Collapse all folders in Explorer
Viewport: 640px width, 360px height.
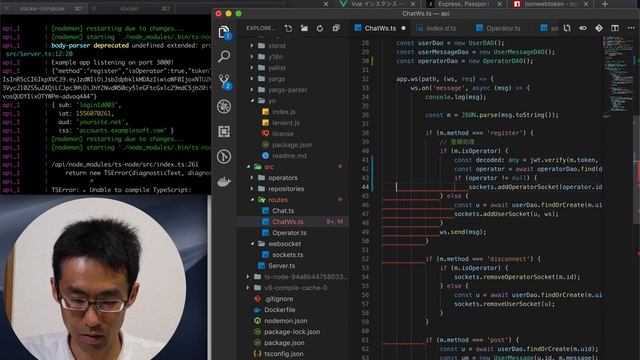pyautogui.click(x=336, y=28)
